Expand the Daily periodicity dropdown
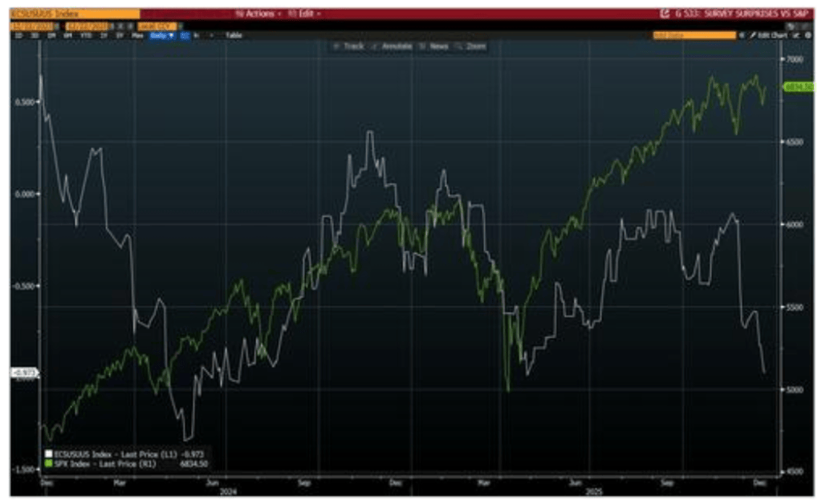This screenshot has width=822, height=504. [161, 35]
